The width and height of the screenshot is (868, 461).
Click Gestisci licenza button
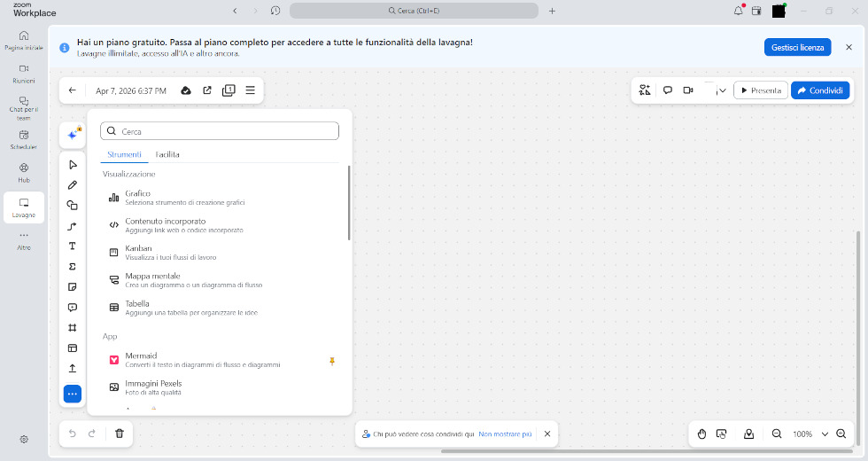tap(798, 48)
